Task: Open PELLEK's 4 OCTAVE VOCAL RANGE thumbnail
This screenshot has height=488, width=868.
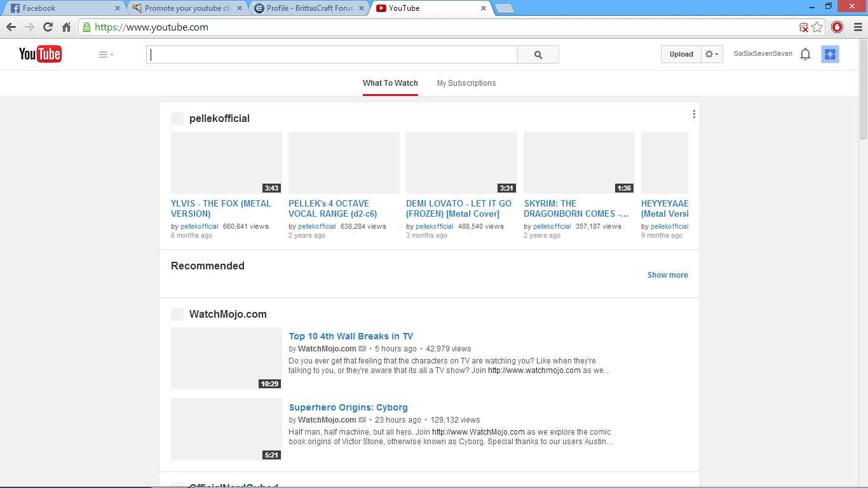Action: (x=344, y=163)
